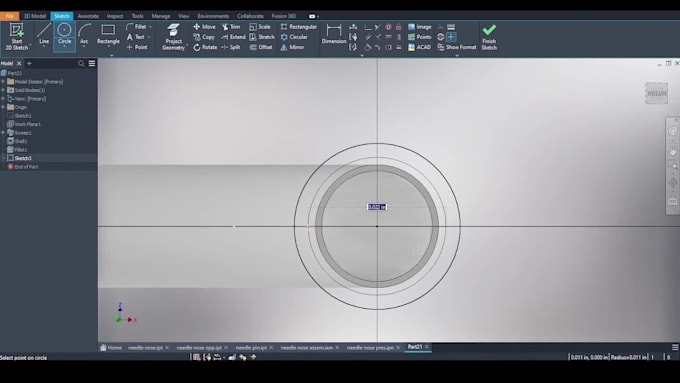The width and height of the screenshot is (680, 383).
Task: Select the Extend tool
Action: click(x=233, y=37)
